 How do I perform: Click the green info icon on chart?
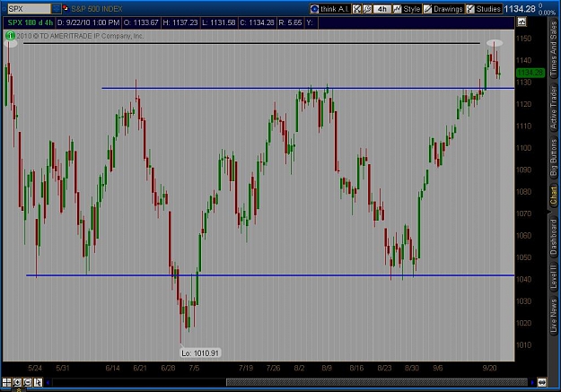(10, 35)
